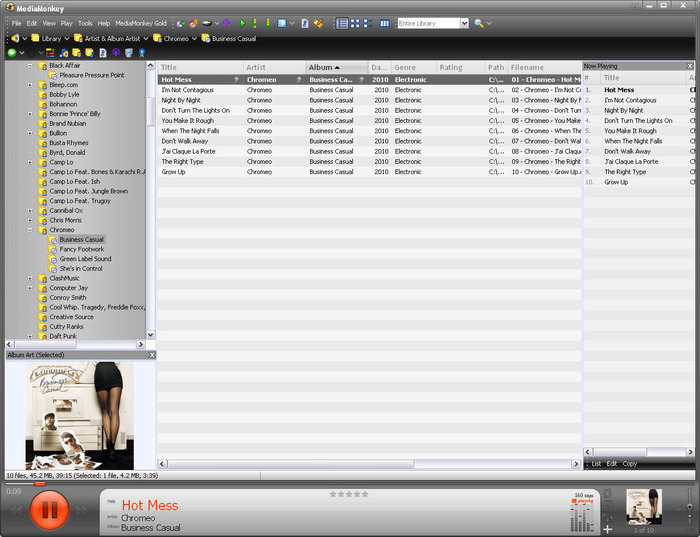Click the List button under Now Playing
This screenshot has width=700, height=537.
[596, 464]
